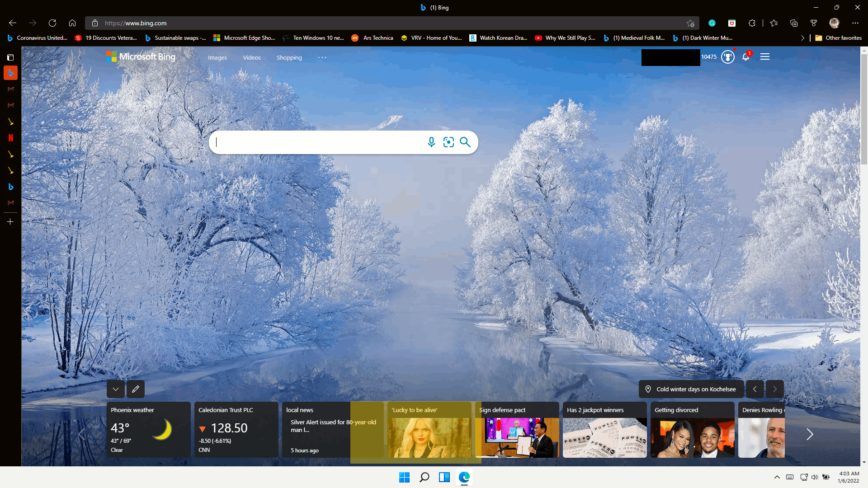Open Cold winter days on Kochelsee info
The width and height of the screenshot is (868, 488).
(691, 389)
